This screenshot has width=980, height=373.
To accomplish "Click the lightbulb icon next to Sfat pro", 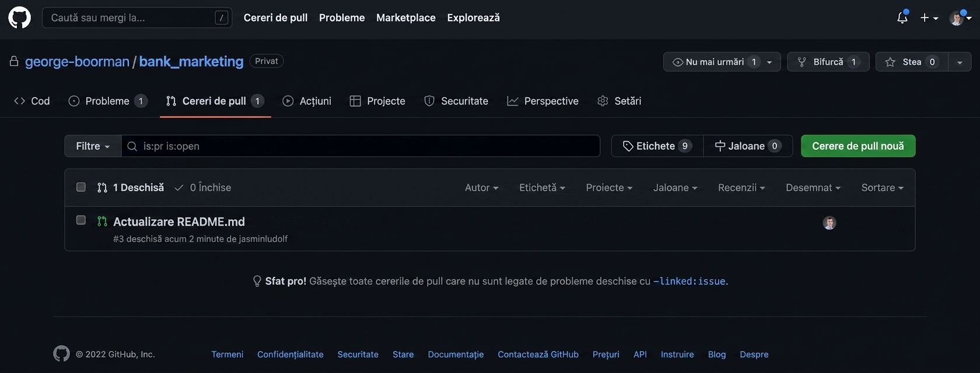I will coord(257,281).
